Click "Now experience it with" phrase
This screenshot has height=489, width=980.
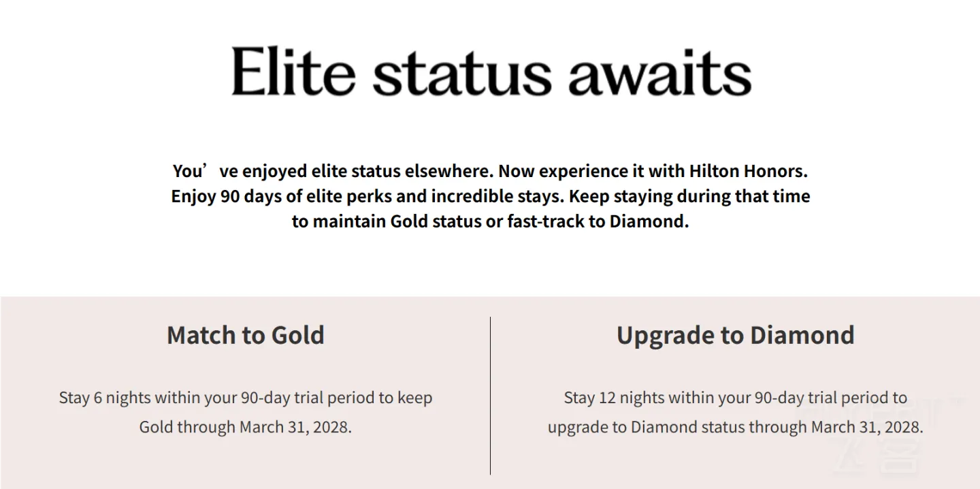click(x=593, y=170)
